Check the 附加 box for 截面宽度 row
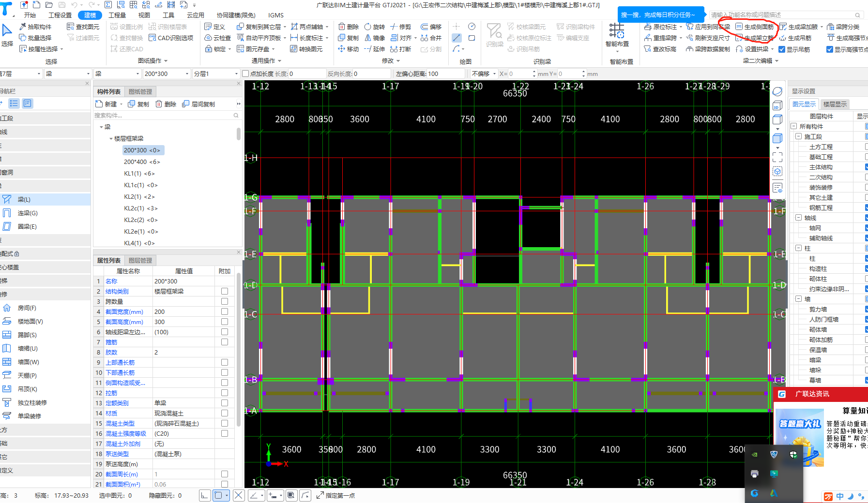Viewport: 868px width, 503px height. [x=225, y=311]
